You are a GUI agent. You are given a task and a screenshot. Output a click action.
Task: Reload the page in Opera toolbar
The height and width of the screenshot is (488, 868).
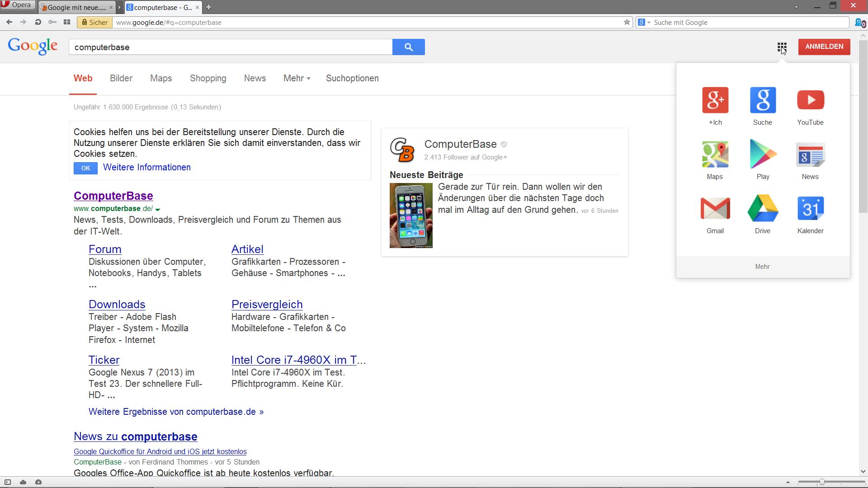pos(38,22)
